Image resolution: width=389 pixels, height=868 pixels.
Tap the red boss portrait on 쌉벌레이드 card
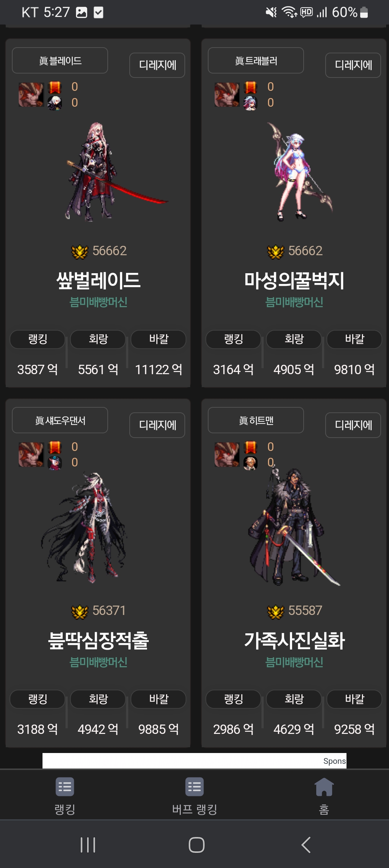31,95
